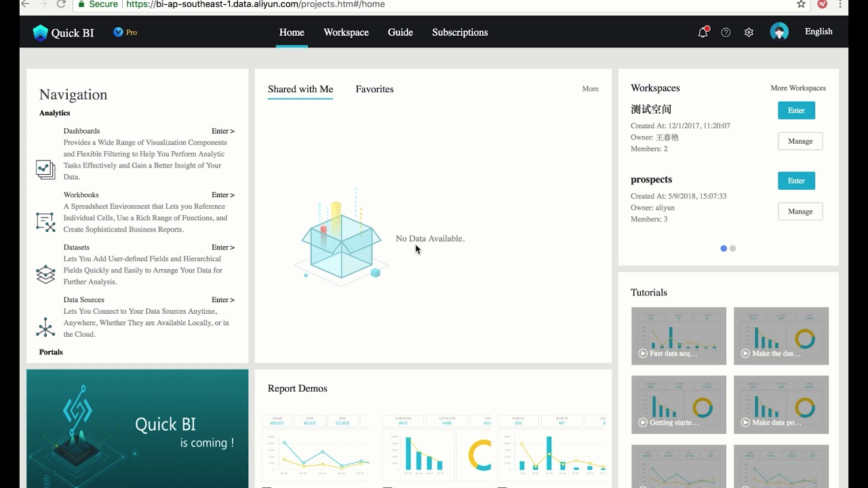Click Enter next to Data Sources
868x488 pixels.
(223, 300)
